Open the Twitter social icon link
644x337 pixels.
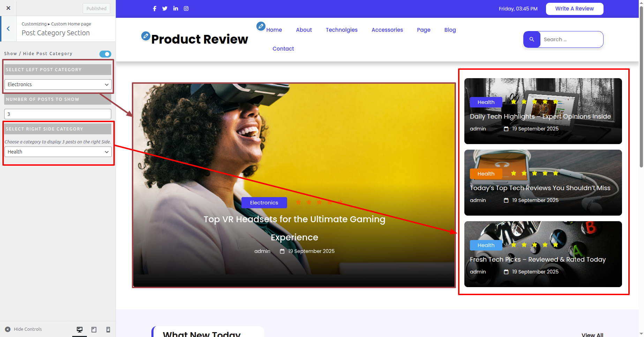click(x=165, y=9)
